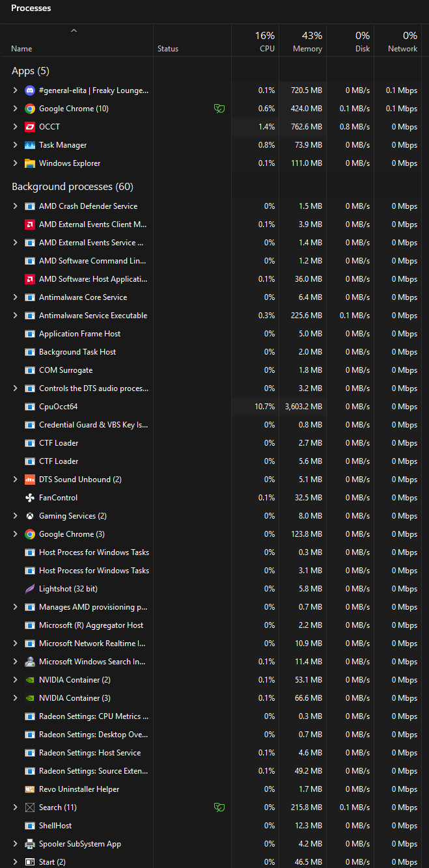Click the Windows Explorer folder icon
This screenshot has width=429, height=868.
tap(30, 163)
